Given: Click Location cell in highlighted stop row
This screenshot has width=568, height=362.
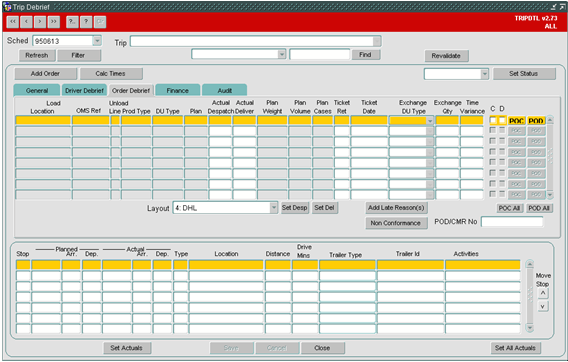Looking at the screenshot, I should tap(226, 265).
